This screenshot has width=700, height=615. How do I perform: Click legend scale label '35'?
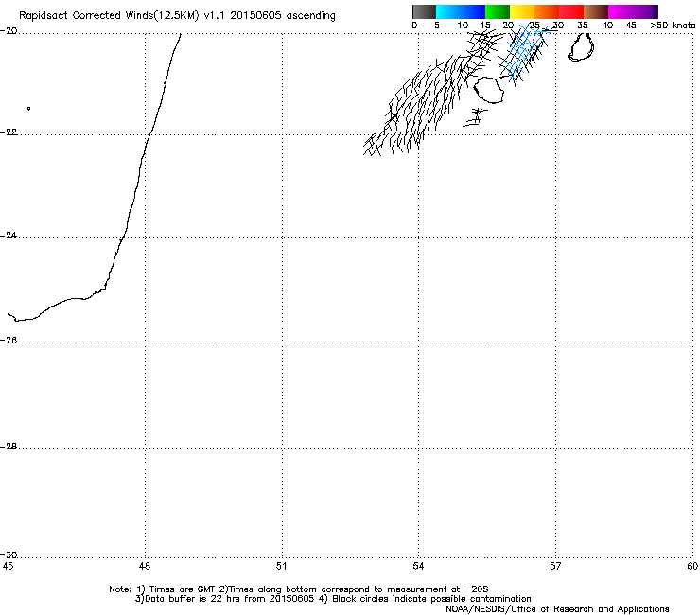click(583, 26)
